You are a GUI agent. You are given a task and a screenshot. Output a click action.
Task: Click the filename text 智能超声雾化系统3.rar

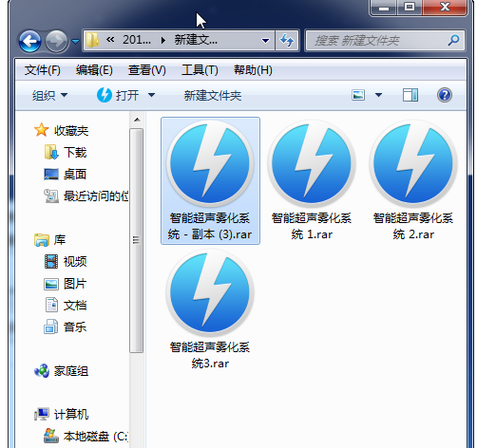click(210, 355)
